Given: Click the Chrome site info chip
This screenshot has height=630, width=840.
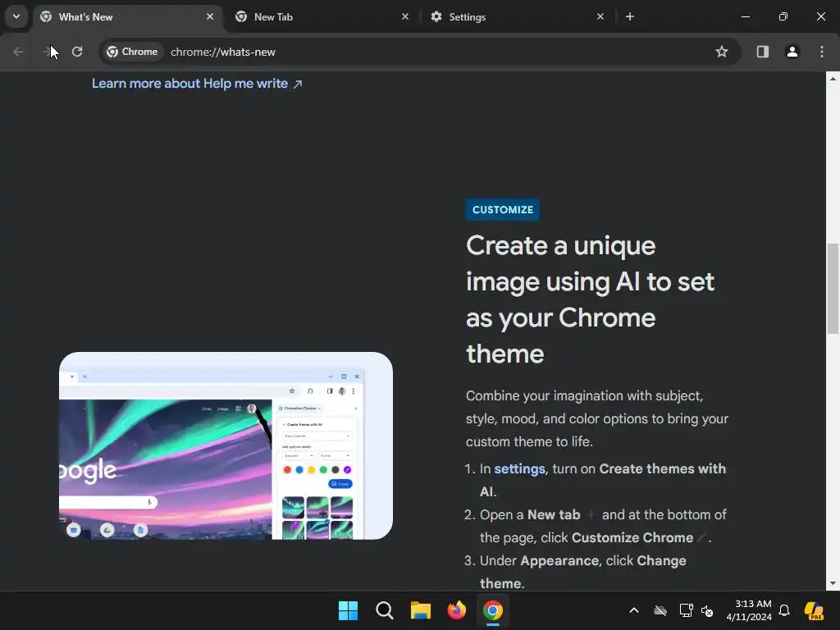Looking at the screenshot, I should (132, 52).
